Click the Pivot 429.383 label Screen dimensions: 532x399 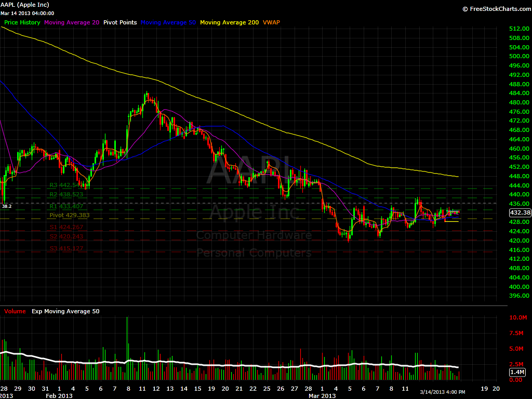(x=70, y=215)
